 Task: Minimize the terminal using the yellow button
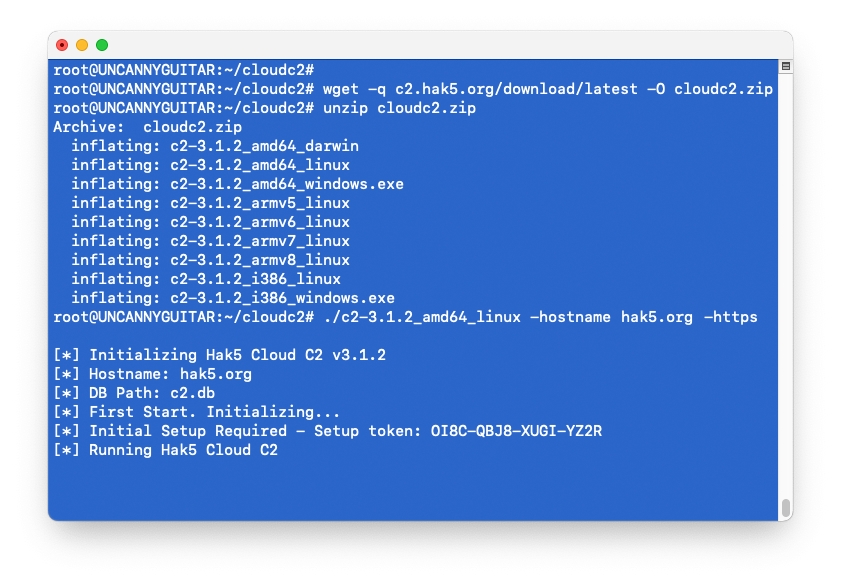click(82, 45)
